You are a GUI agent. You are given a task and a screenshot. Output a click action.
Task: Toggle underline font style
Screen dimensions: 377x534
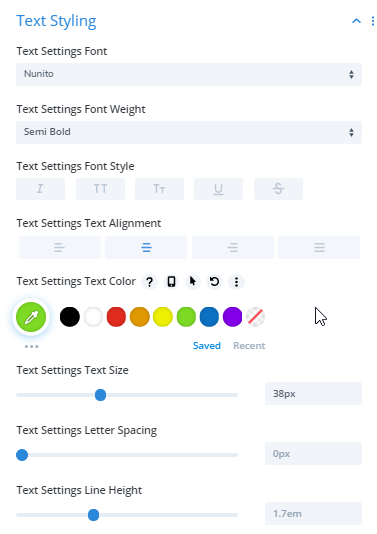(218, 189)
